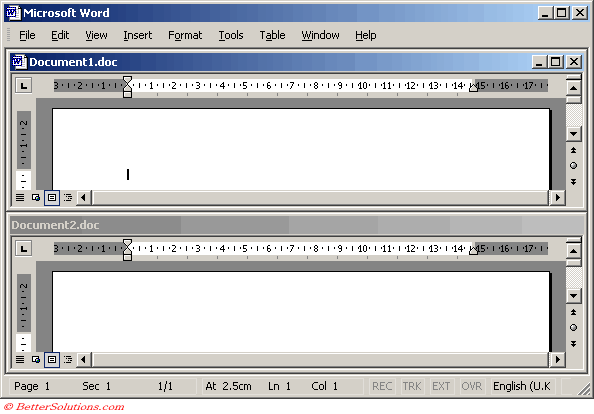Toggle REC macro recording indicator
Viewport: 594px width, 414px height.
[382, 386]
